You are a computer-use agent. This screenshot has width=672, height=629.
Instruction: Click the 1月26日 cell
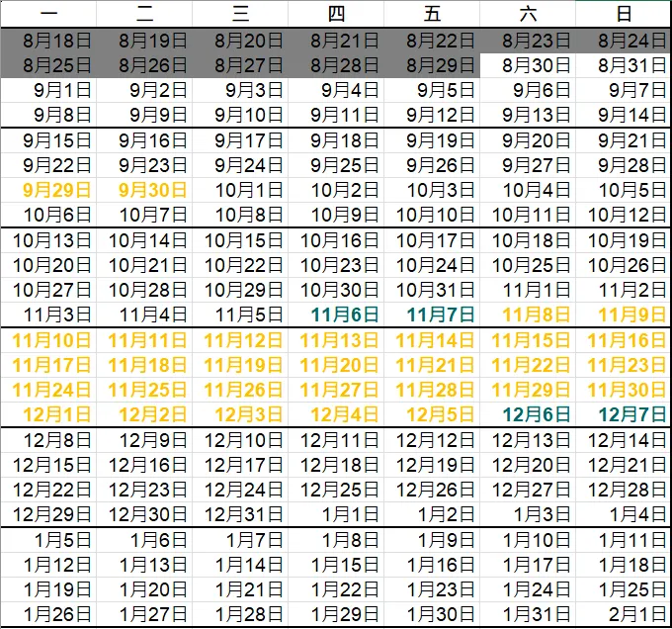click(48, 614)
